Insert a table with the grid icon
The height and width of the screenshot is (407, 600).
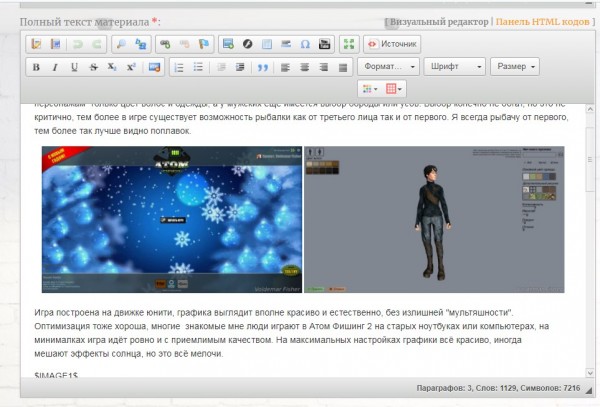tap(267, 44)
